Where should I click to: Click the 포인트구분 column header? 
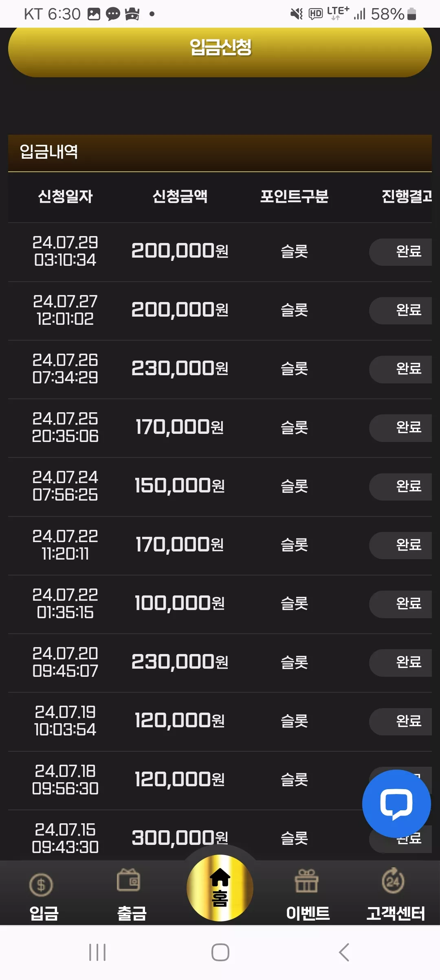tap(294, 197)
